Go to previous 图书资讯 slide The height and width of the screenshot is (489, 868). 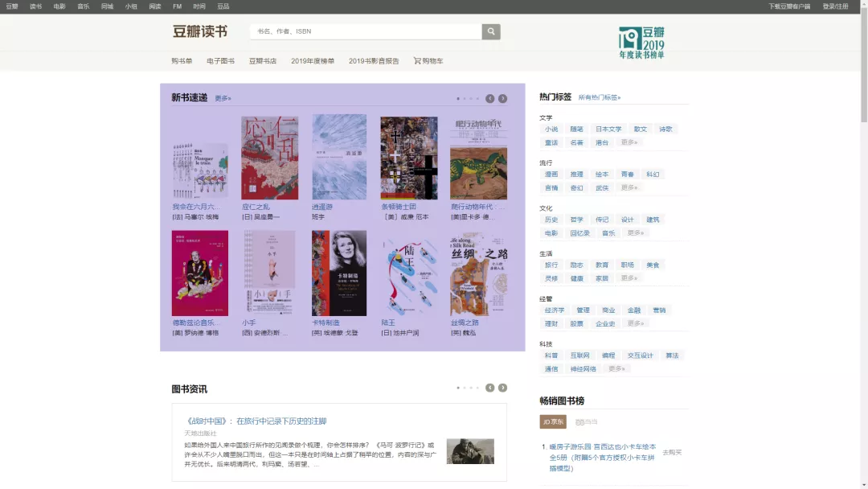click(x=490, y=388)
